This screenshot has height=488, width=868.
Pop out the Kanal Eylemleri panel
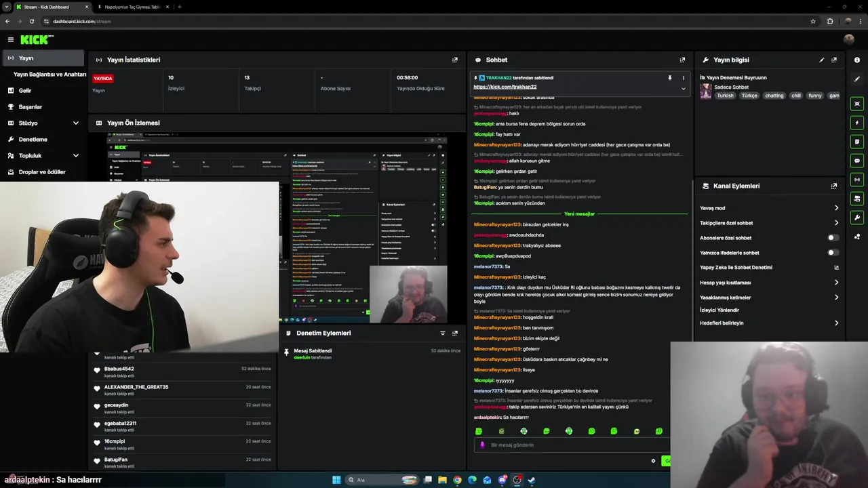(x=834, y=186)
